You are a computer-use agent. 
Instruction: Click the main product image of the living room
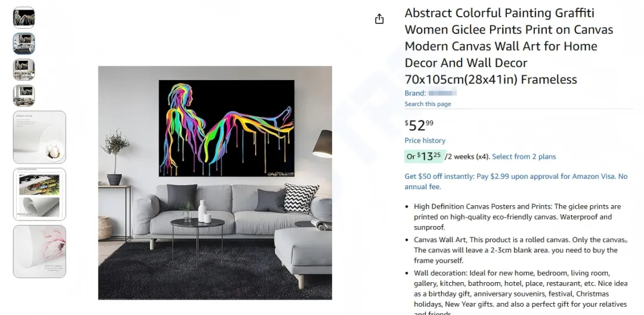(x=215, y=183)
